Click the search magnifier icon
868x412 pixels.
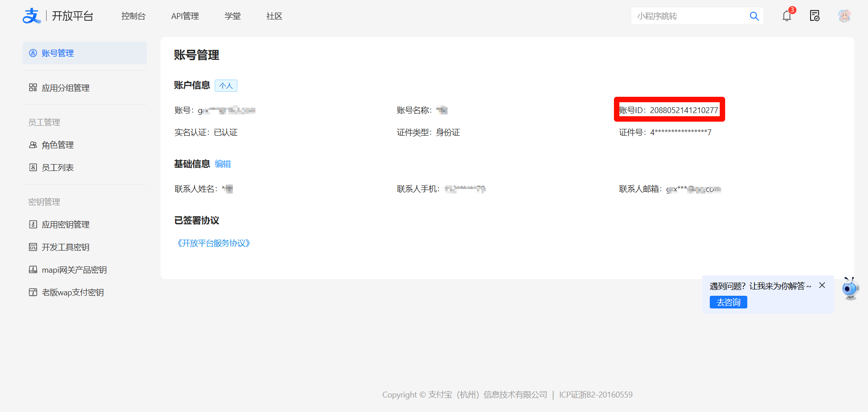754,16
